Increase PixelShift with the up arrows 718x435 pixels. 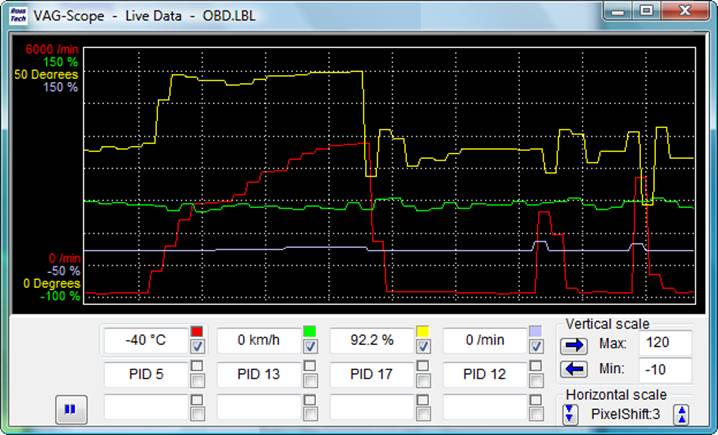(x=681, y=413)
